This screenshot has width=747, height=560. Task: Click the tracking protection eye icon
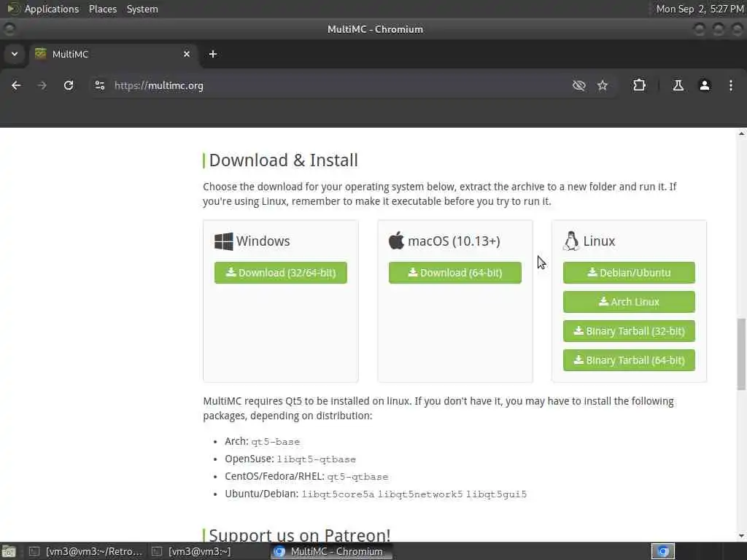point(578,86)
